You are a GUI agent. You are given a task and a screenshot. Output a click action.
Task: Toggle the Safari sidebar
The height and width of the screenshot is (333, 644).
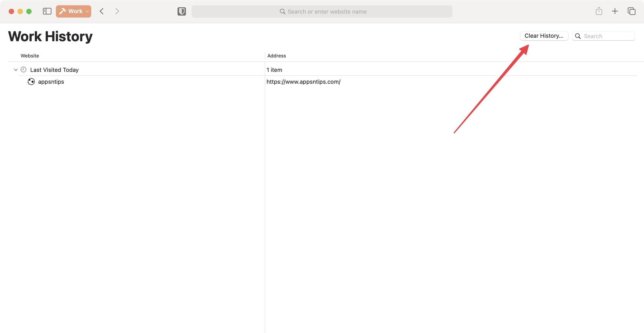47,11
